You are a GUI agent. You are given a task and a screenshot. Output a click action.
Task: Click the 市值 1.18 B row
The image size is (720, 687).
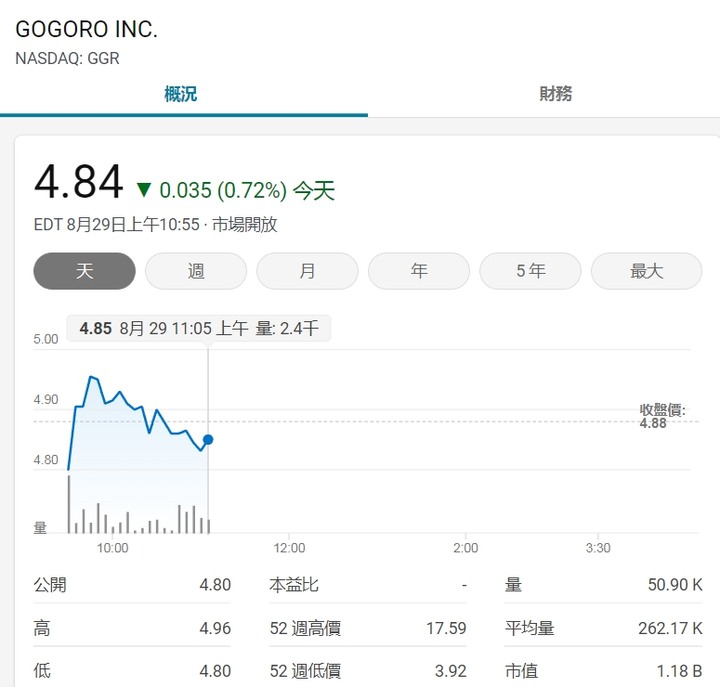[603, 671]
